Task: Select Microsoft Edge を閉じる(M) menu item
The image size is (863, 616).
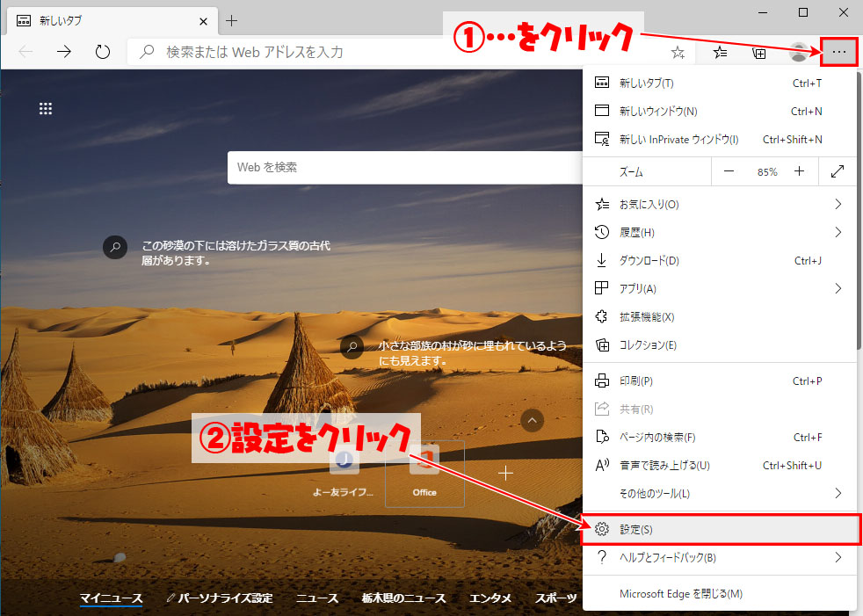Action: (718, 593)
